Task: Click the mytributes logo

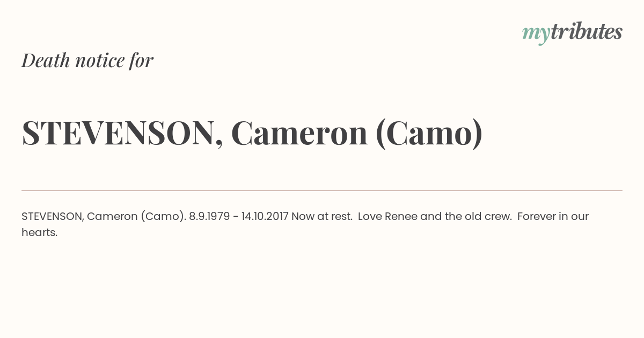Action: tap(572, 33)
